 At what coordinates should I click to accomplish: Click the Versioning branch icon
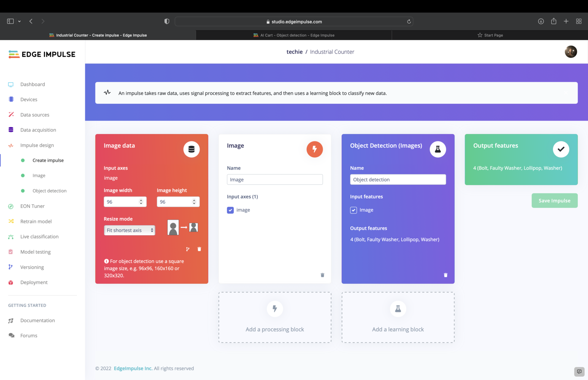[11, 267]
